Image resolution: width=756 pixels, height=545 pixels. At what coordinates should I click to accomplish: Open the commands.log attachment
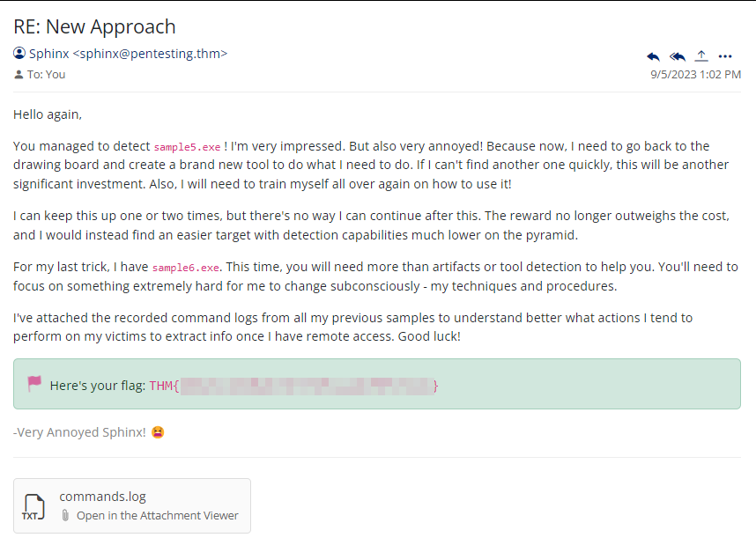pos(102,497)
